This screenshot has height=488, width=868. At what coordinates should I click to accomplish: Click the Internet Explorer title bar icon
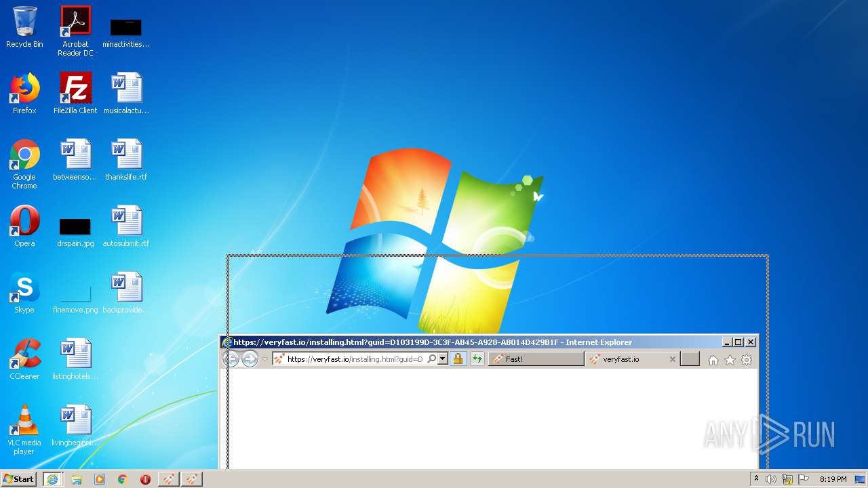(x=227, y=342)
